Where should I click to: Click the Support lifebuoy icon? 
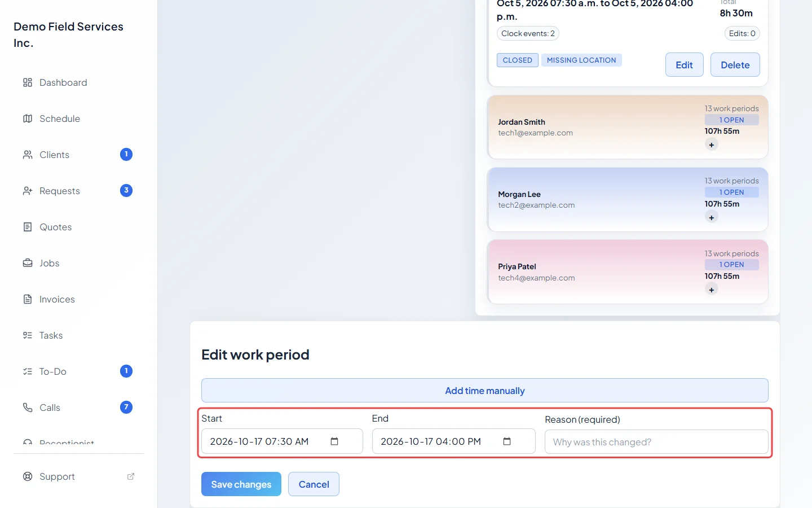(28, 476)
